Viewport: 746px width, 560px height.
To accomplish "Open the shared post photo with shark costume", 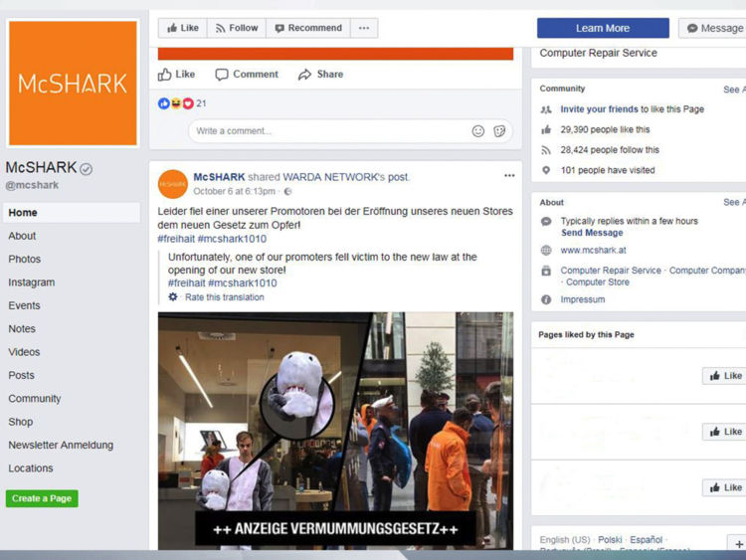I will (x=335, y=431).
